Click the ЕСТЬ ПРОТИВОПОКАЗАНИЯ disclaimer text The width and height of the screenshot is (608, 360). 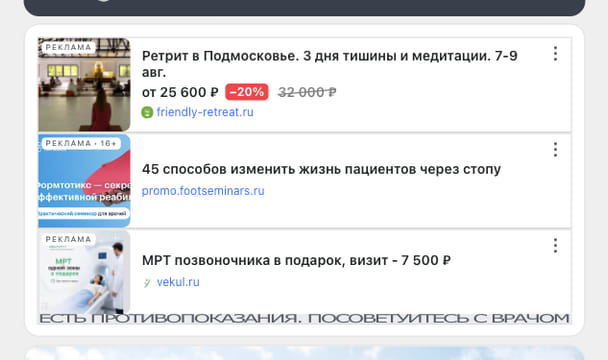click(x=304, y=318)
